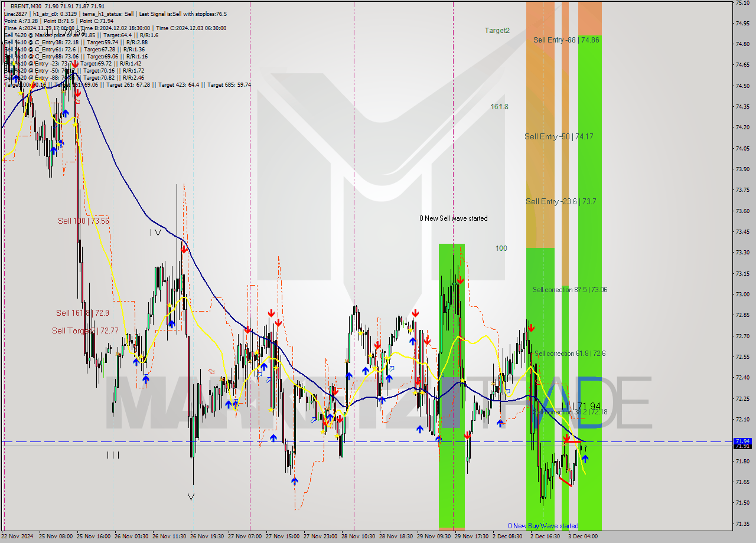Click the orange zone above 'Sell Entry -88'
This screenshot has height=543, width=756.
pos(589,18)
